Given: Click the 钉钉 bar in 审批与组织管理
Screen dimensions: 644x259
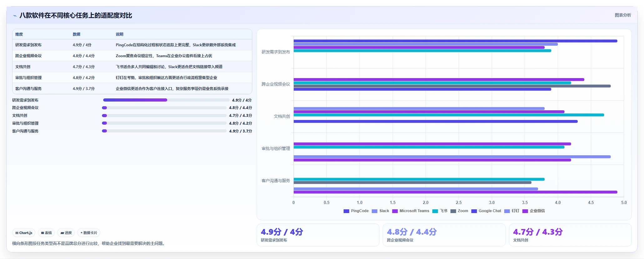Looking at the screenshot, I should point(452,157).
